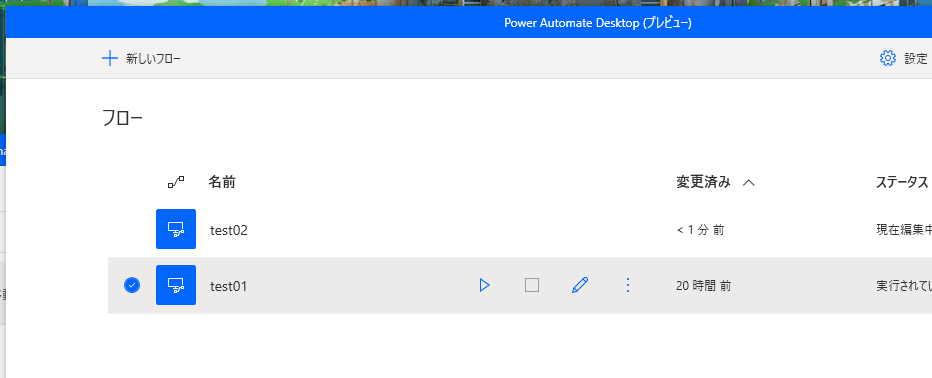Click the 設定 label
Screen dimensions: 932x378
(x=916, y=58)
